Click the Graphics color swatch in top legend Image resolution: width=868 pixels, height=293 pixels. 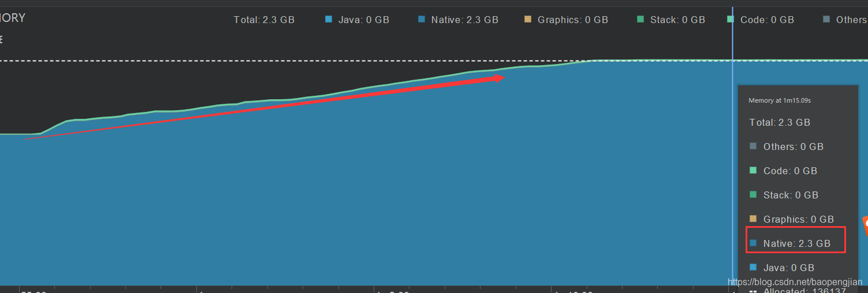point(528,20)
